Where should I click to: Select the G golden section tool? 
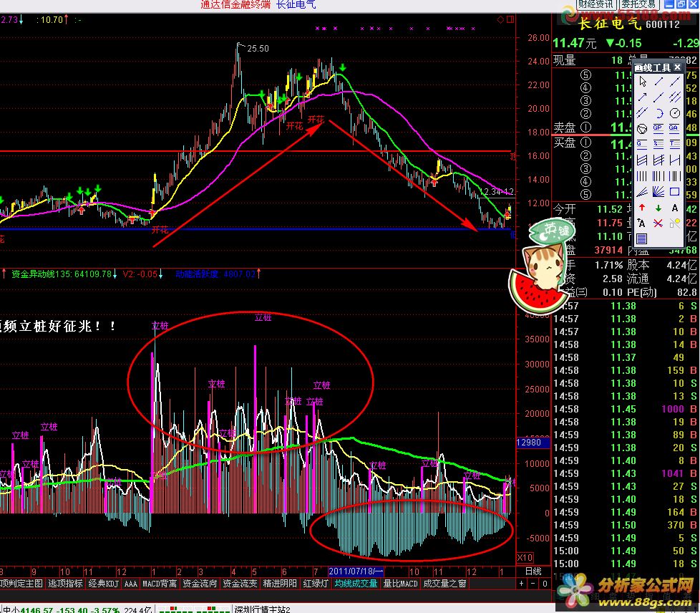[x=642, y=143]
